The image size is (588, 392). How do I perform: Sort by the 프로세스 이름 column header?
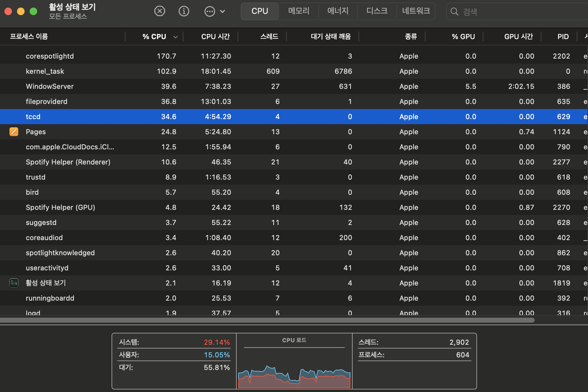click(29, 37)
